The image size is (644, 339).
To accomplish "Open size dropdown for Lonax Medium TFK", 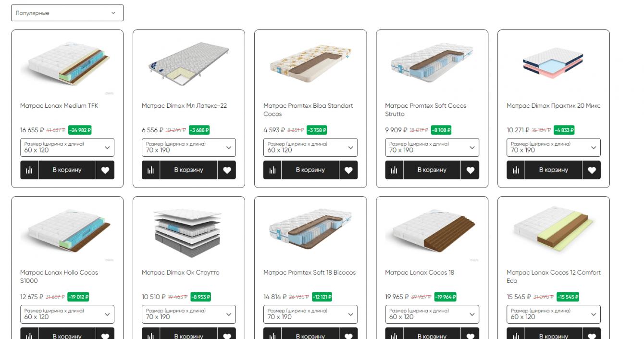I will point(67,148).
